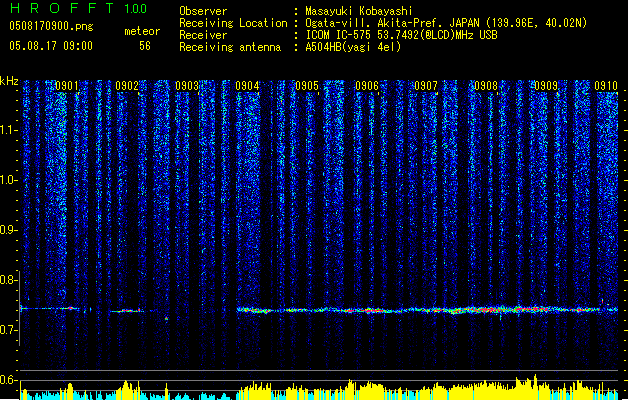Click the 0907 time marker
This screenshot has height=400, width=629.
(426, 86)
